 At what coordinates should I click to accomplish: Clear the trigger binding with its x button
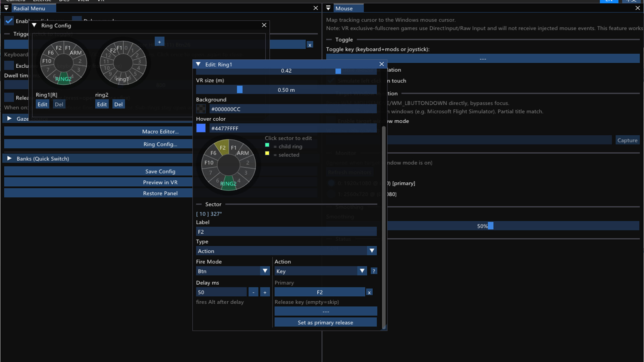point(310,45)
